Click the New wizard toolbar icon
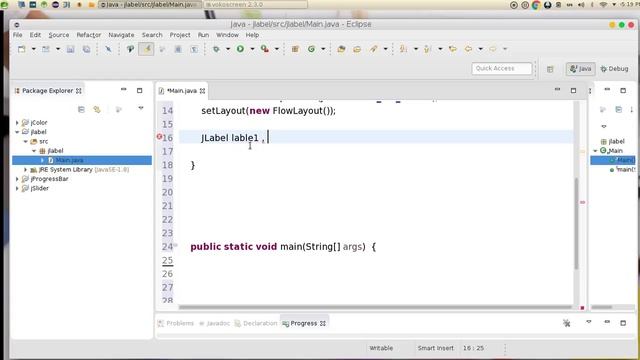Viewport: 640px width, 360px height. [22, 49]
